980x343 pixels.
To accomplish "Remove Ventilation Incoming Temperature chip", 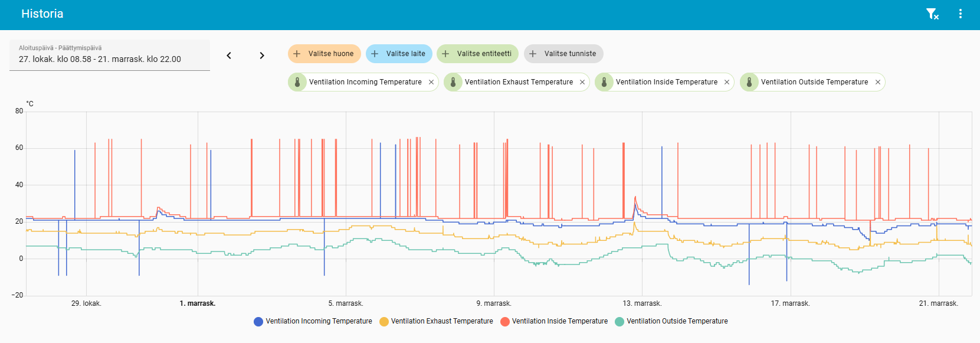I will tap(431, 83).
